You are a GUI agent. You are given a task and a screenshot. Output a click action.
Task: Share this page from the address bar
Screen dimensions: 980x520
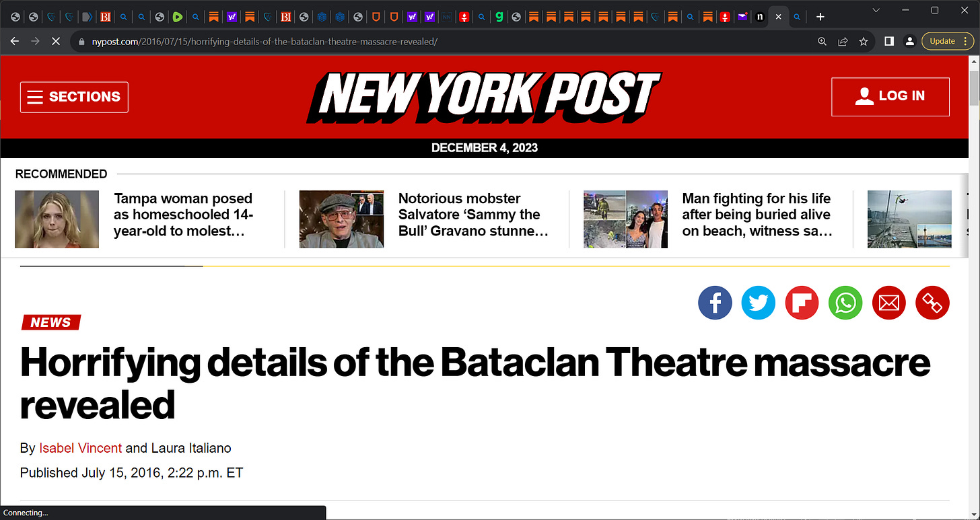tap(843, 41)
